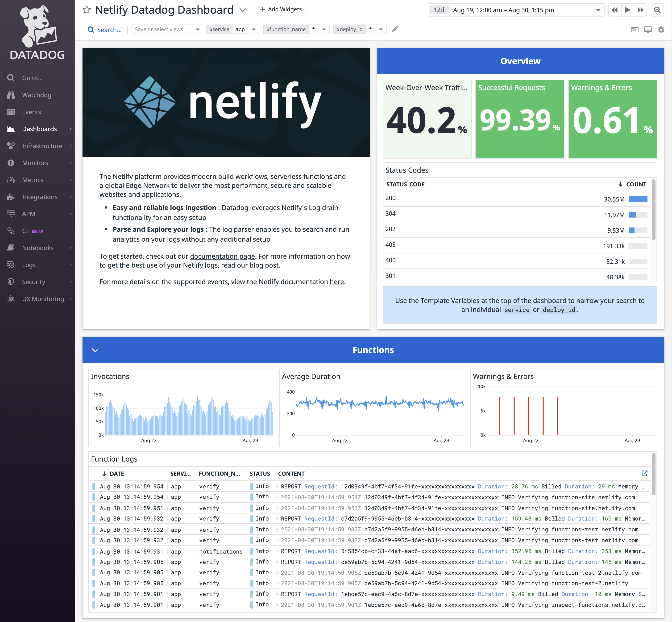The width and height of the screenshot is (672, 622).
Task: Open the Save or select views dropdown
Action: 166,29
